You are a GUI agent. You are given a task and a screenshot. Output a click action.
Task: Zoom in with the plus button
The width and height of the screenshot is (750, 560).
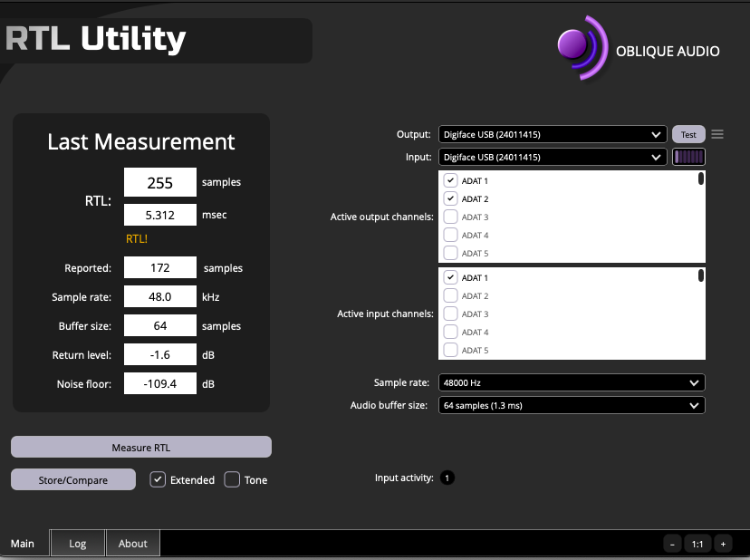723,544
